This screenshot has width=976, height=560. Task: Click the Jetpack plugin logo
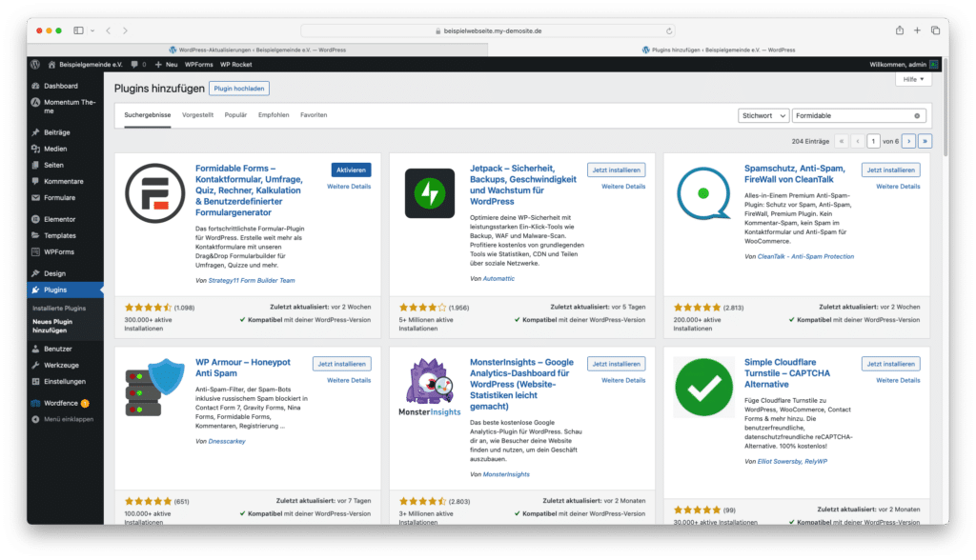[x=430, y=193]
